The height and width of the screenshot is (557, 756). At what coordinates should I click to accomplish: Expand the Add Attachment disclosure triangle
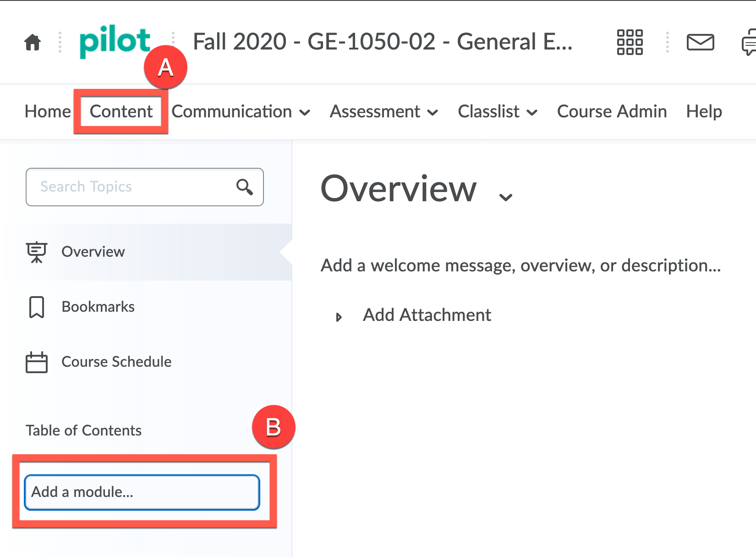pos(339,317)
